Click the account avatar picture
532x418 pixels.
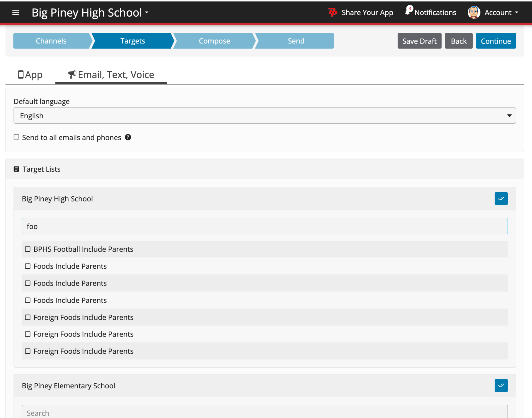coord(474,12)
